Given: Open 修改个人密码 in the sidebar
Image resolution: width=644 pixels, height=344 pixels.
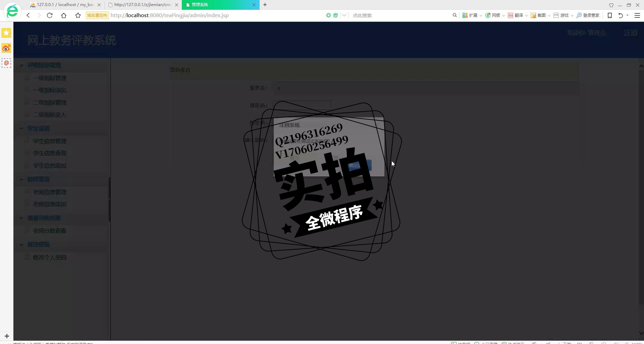Looking at the screenshot, I should pos(50,257).
